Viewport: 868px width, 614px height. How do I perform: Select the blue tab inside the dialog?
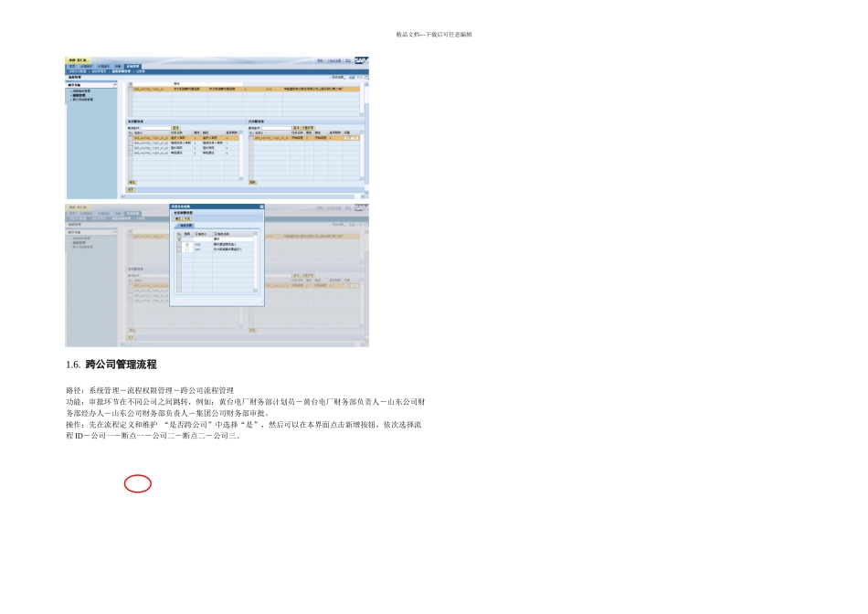(x=185, y=226)
